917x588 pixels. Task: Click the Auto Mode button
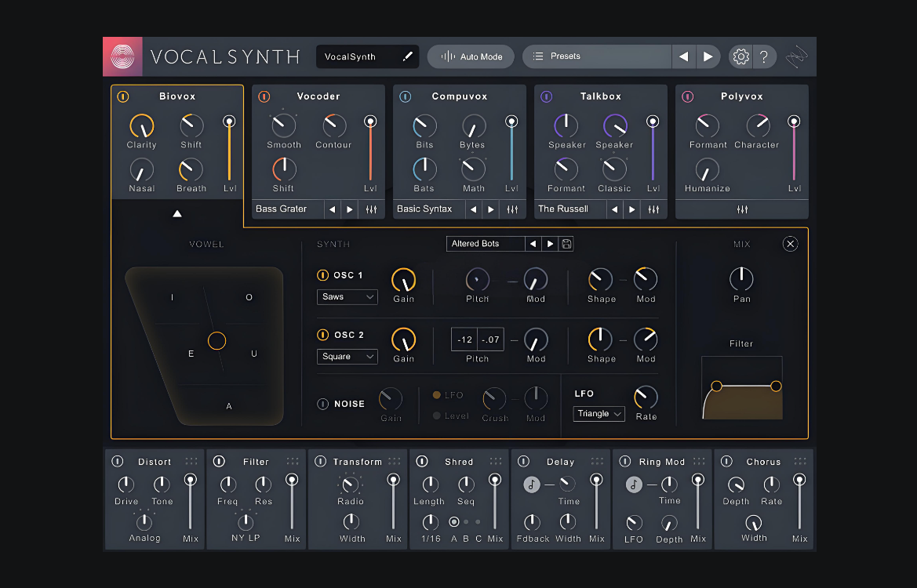click(471, 56)
